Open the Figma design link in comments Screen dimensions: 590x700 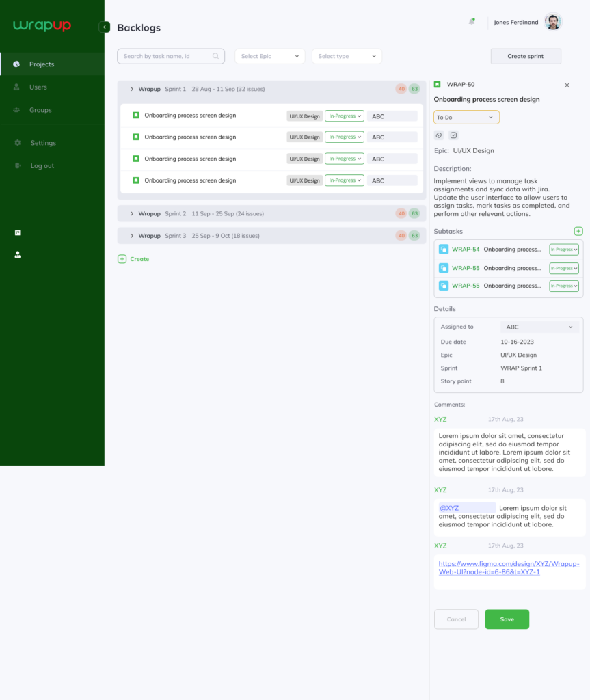coord(509,567)
